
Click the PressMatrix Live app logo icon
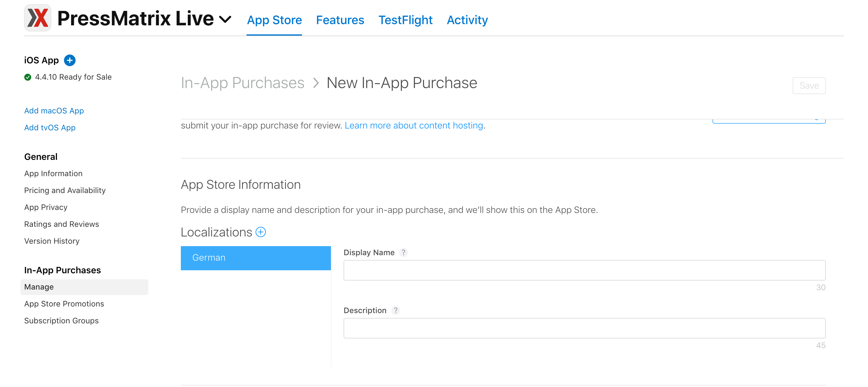pyautogui.click(x=37, y=18)
